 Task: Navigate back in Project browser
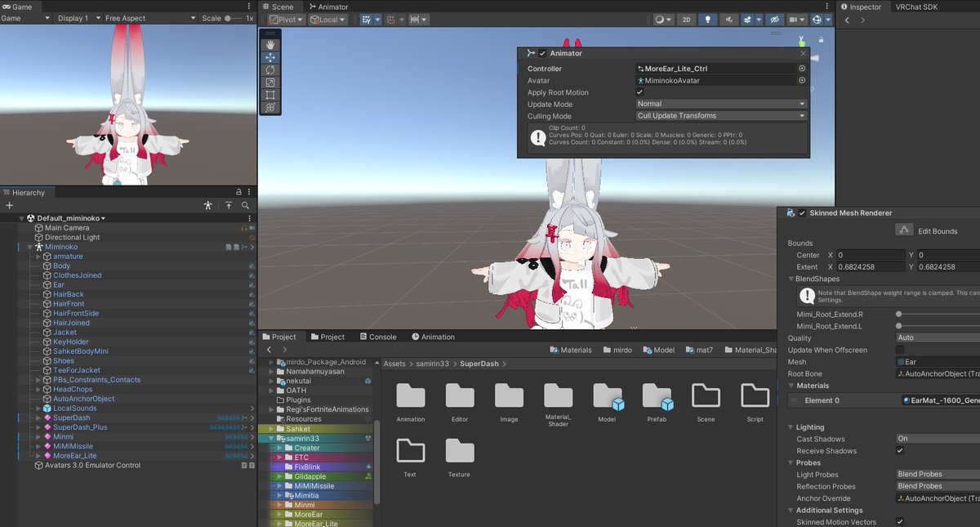[x=269, y=350]
